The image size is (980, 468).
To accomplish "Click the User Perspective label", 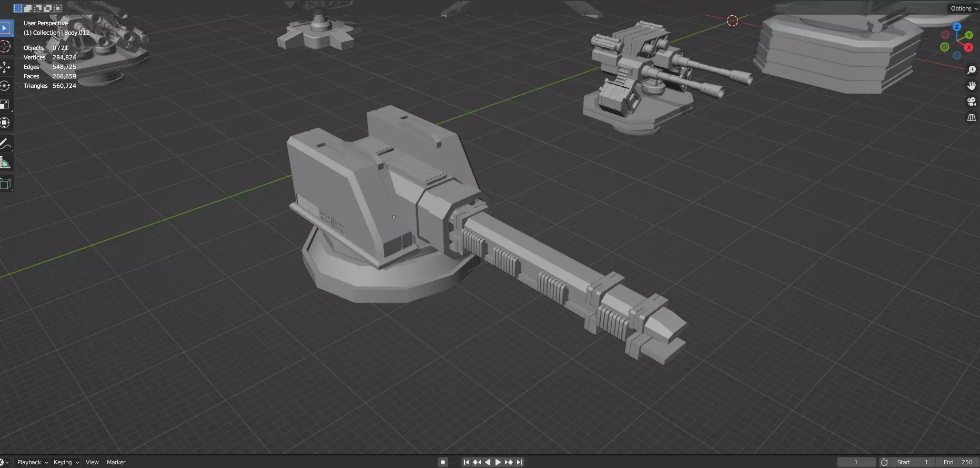I will pyautogui.click(x=46, y=23).
